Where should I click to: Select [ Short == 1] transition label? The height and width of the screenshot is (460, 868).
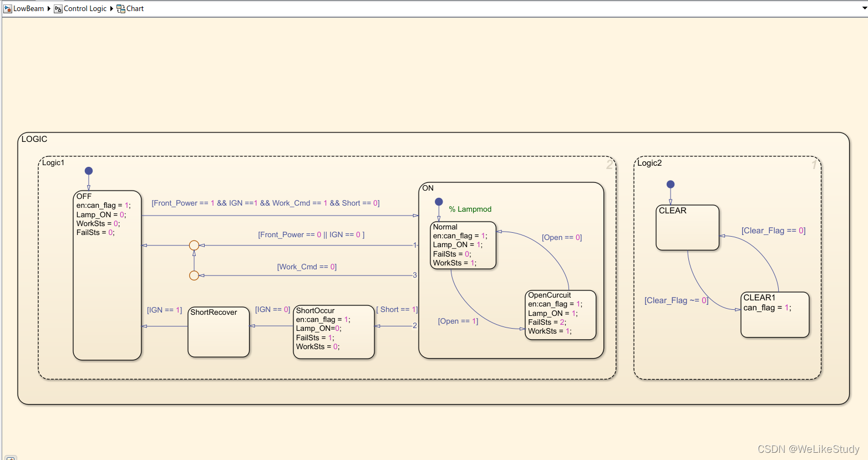397,310
